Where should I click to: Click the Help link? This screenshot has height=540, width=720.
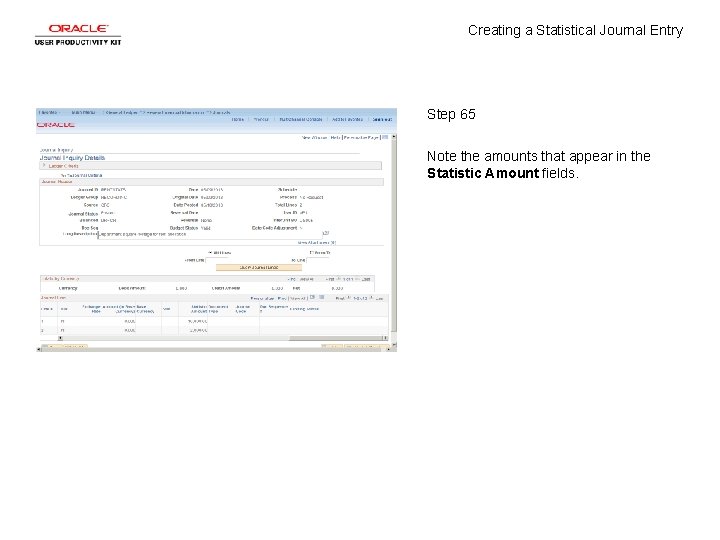coord(335,138)
